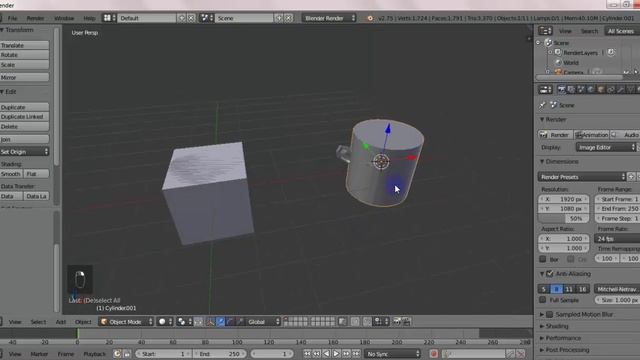The width and height of the screenshot is (640, 360).
Task: Click the screen layout browse icon
Action: pyautogui.click(x=109, y=18)
